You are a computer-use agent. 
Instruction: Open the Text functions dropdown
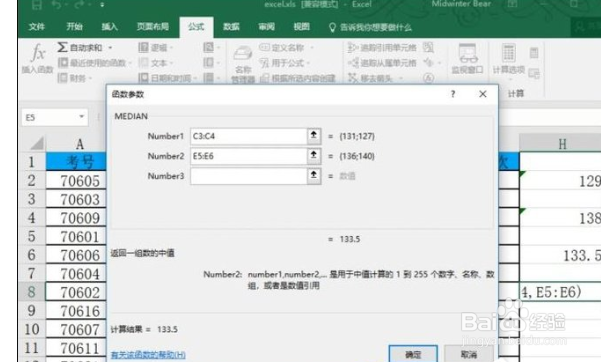click(x=156, y=63)
